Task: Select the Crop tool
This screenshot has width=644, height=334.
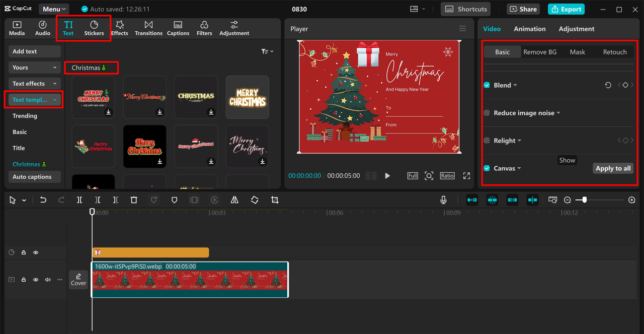Action: tap(275, 200)
